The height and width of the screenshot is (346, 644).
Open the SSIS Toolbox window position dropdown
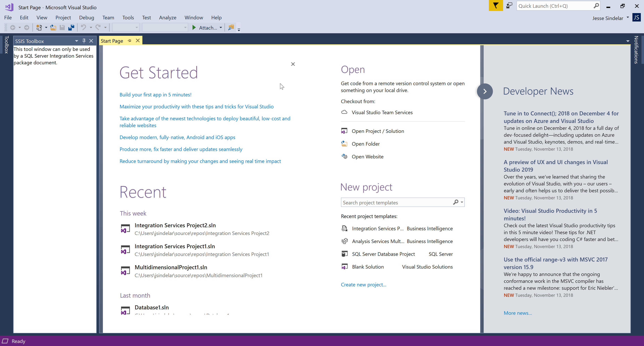(x=76, y=40)
